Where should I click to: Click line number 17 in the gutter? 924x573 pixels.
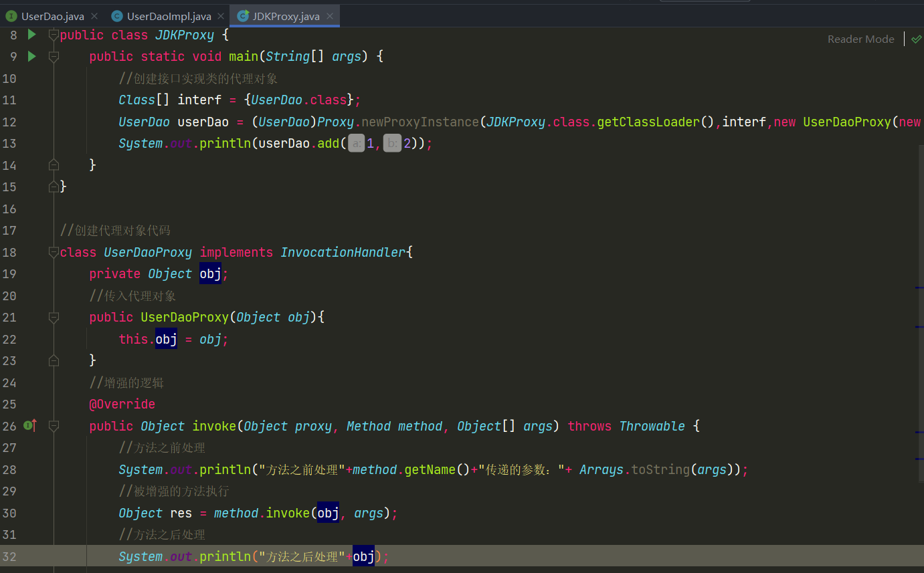coord(9,230)
